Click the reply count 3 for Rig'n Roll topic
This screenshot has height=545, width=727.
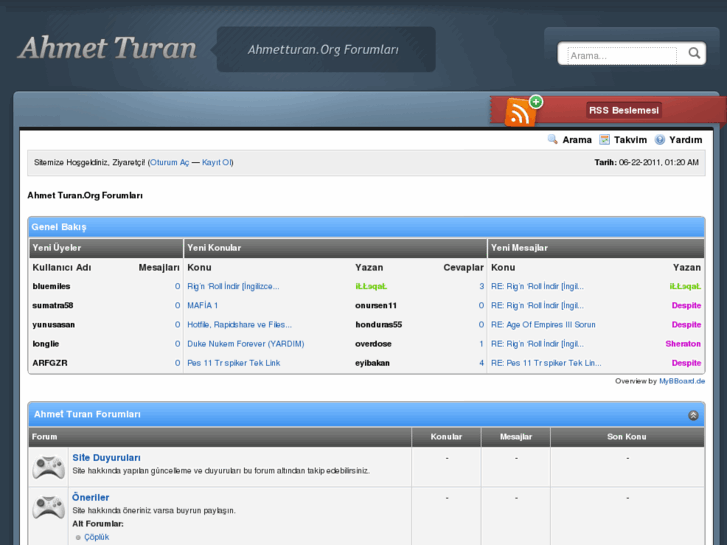pos(481,286)
